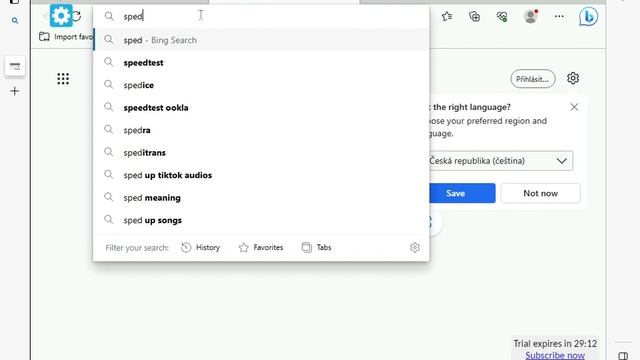Add a new vertical tab with plus icon
Viewport: 640px width, 360px height.
[15, 91]
